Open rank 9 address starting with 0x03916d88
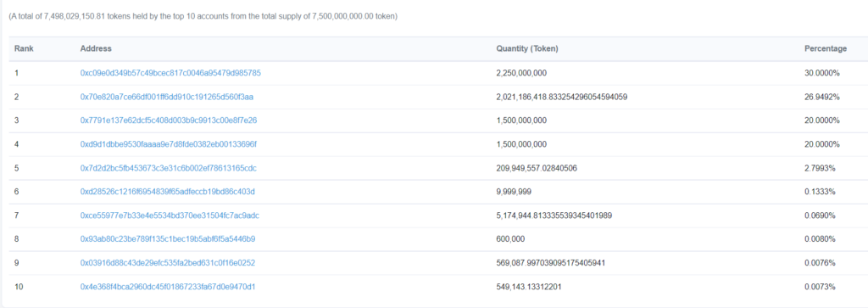Image resolution: width=868 pixels, height=308 pixels. pos(168,262)
